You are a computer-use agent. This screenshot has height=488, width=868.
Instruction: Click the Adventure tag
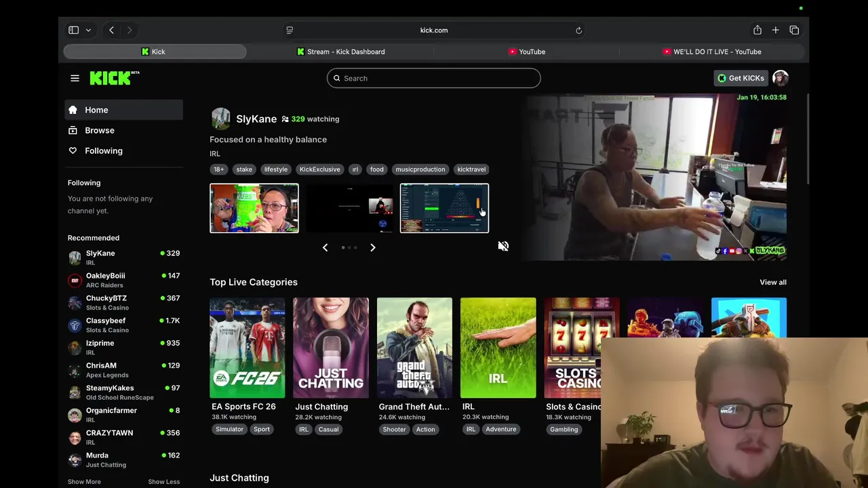click(501, 429)
